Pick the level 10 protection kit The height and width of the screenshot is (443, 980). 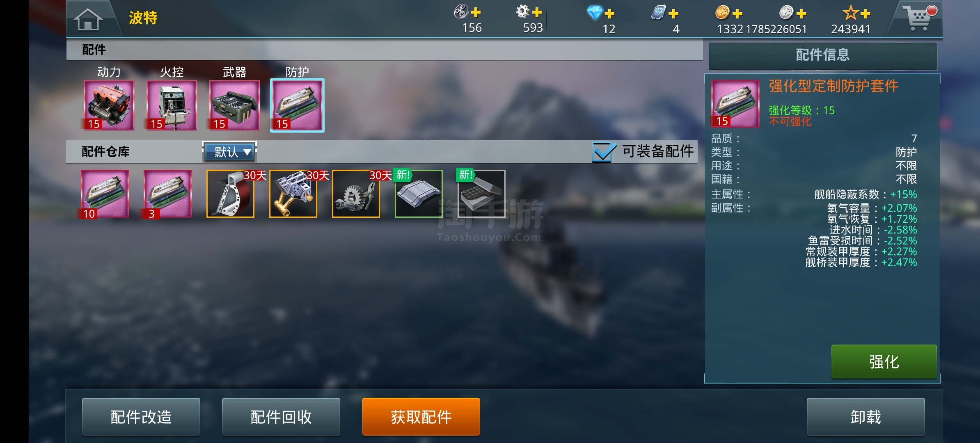(x=105, y=194)
